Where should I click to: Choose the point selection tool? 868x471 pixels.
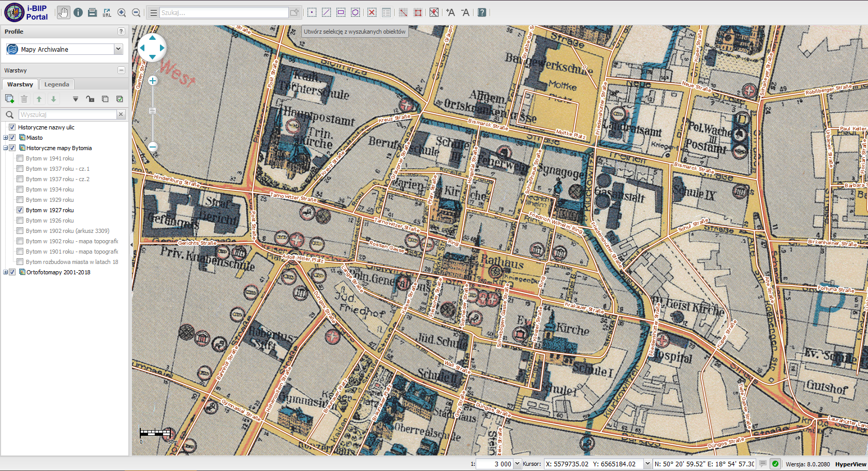[312, 12]
